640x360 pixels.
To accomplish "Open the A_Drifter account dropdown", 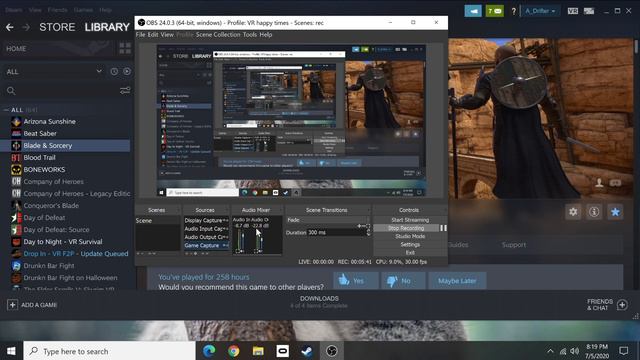I will [540, 11].
